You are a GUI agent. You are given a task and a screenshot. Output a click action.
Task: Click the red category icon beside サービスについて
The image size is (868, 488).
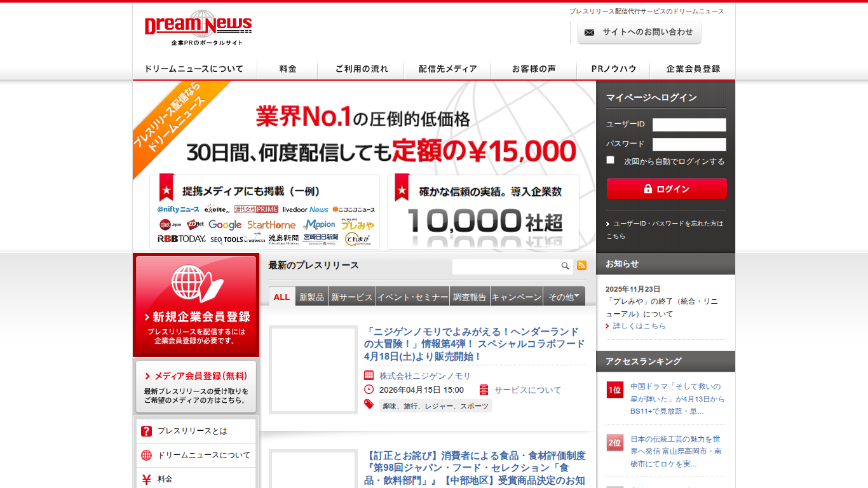(x=484, y=390)
